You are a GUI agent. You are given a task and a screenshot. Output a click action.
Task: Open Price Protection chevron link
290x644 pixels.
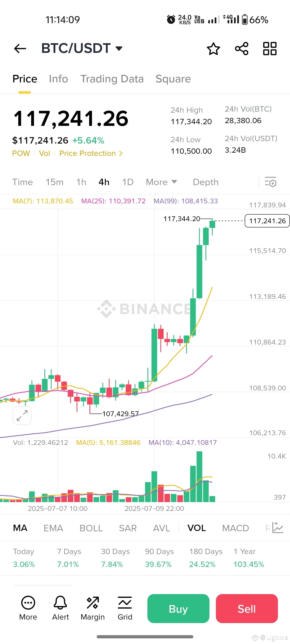pos(91,153)
